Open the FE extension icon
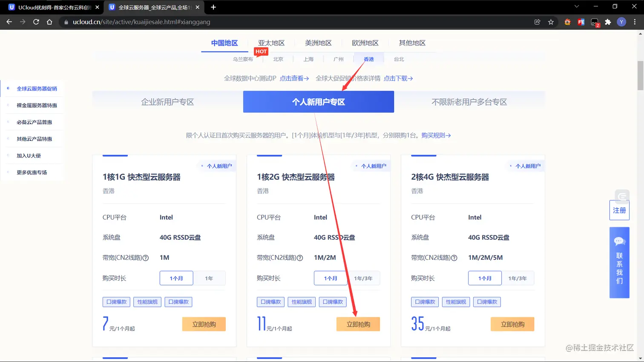644x362 pixels. coord(581,22)
